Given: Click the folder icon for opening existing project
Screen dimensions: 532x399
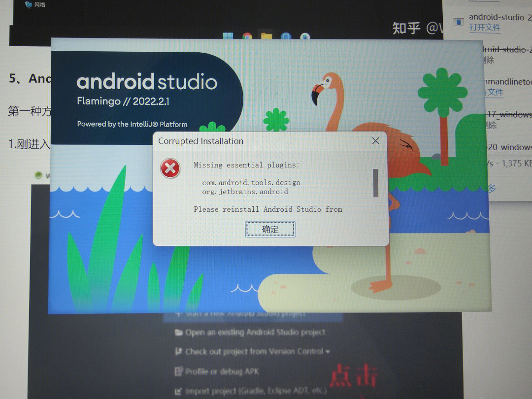Looking at the screenshot, I should tap(179, 332).
